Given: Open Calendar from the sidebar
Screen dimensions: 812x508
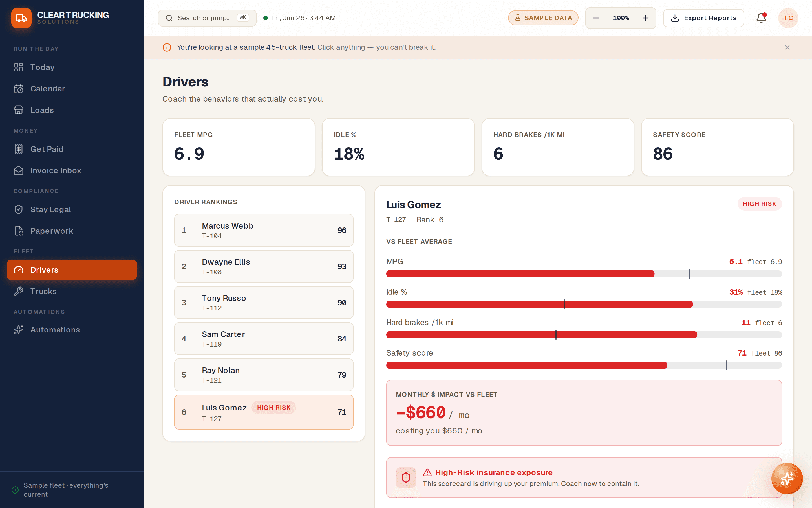Looking at the screenshot, I should click(x=72, y=89).
